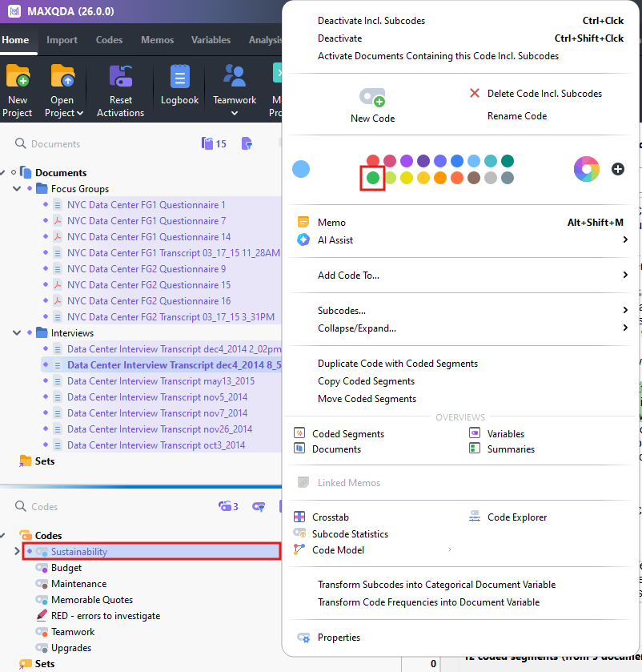The image size is (642, 672).
Task: Select the Budget code
Action: (66, 567)
